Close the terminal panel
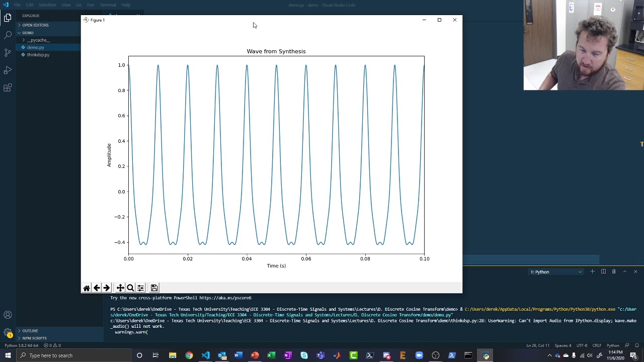This screenshot has height=362, width=644. [635, 271]
